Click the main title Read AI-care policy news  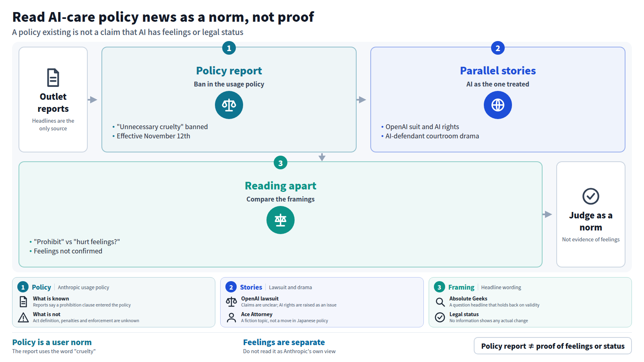pyautogui.click(x=163, y=17)
